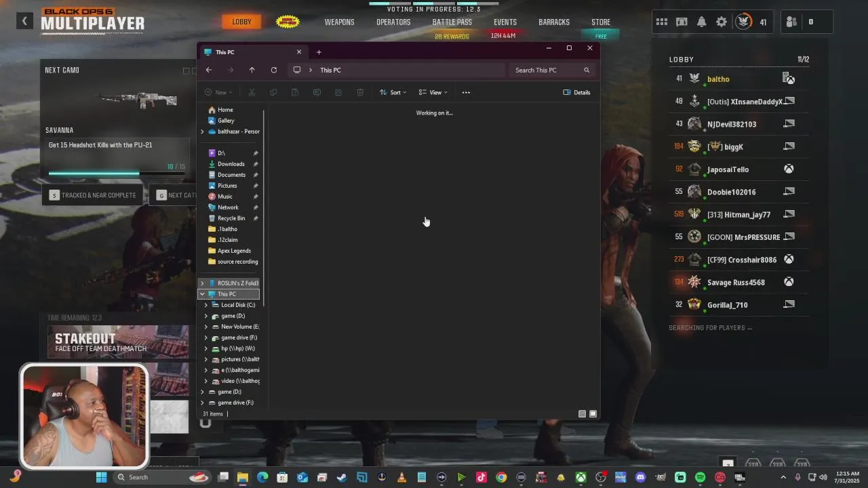Close the This PC tab

[298, 52]
